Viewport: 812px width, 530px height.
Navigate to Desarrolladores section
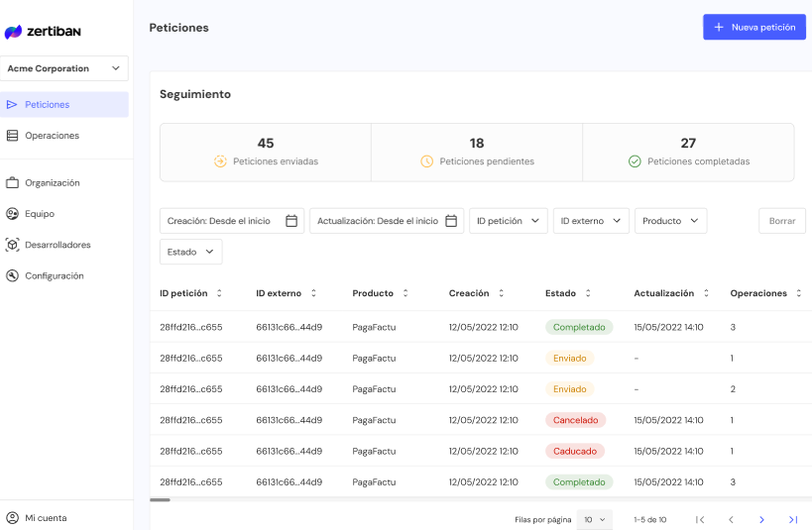tap(58, 245)
